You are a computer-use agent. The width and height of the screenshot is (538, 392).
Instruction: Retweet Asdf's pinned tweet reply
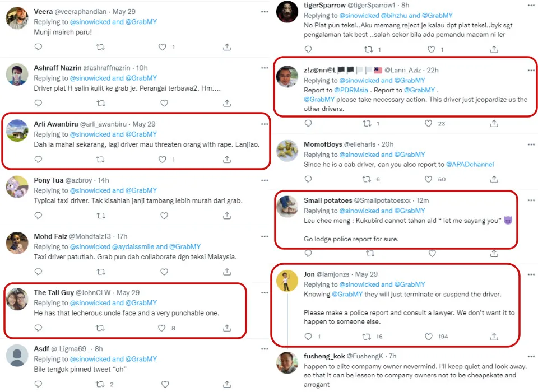click(101, 384)
